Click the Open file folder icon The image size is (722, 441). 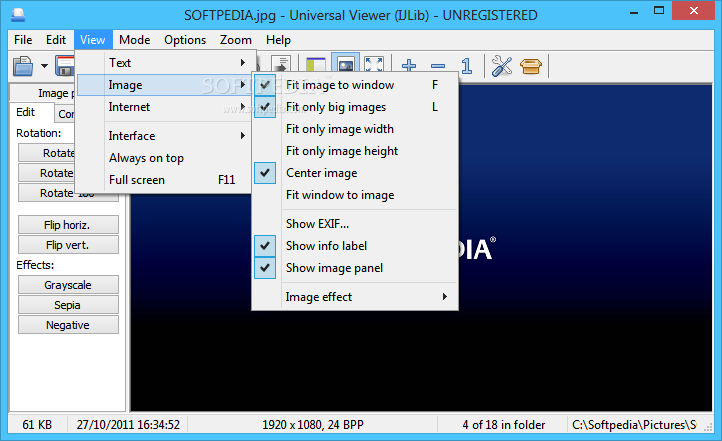point(23,66)
